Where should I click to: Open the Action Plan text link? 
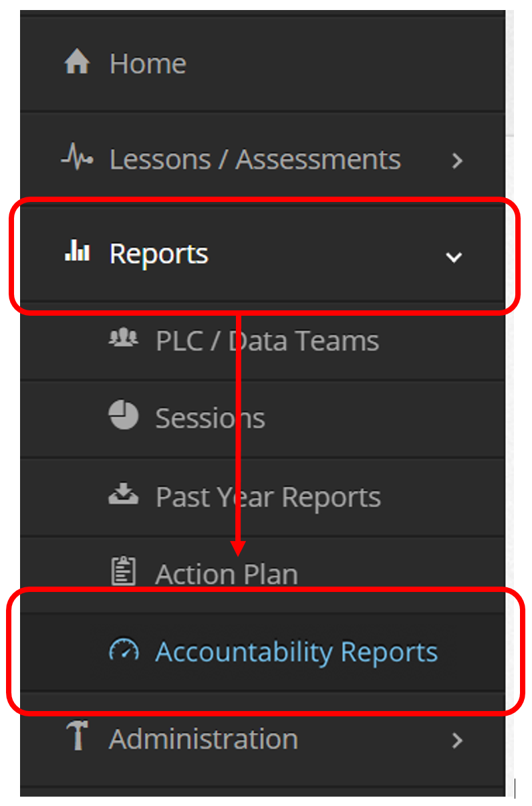227,575
